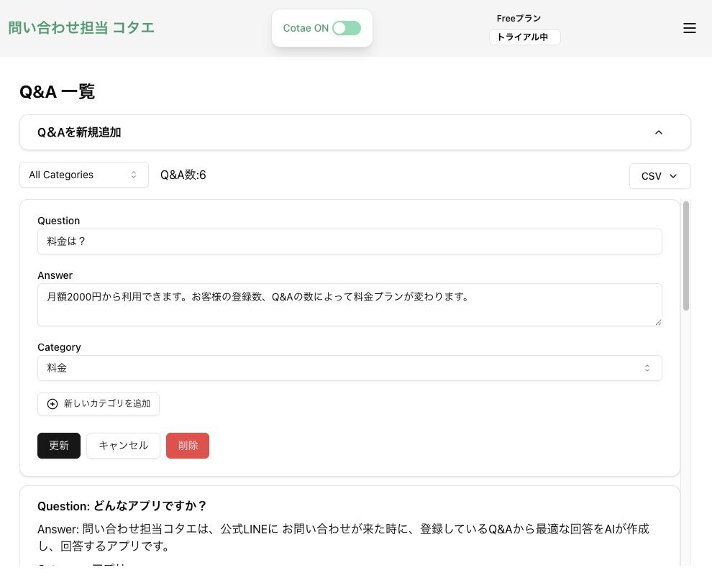Click the Q&Aを新規追加 heading text
Image resolution: width=712 pixels, height=588 pixels.
(x=79, y=132)
